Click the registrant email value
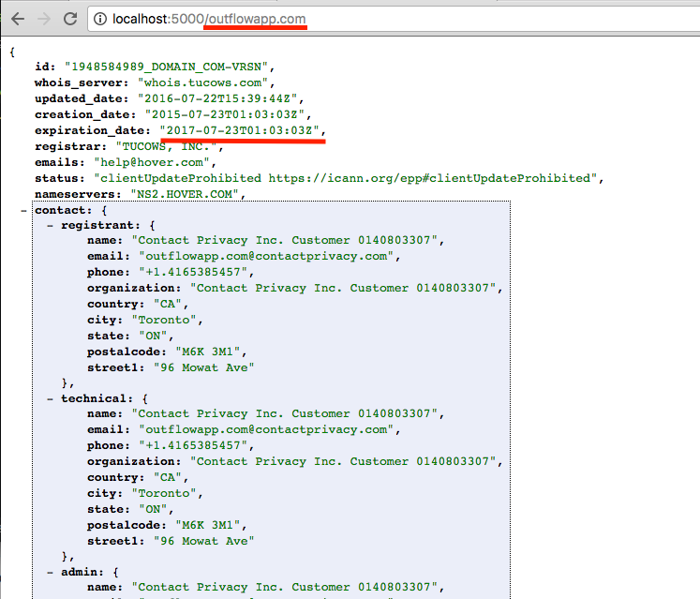 [x=266, y=257]
